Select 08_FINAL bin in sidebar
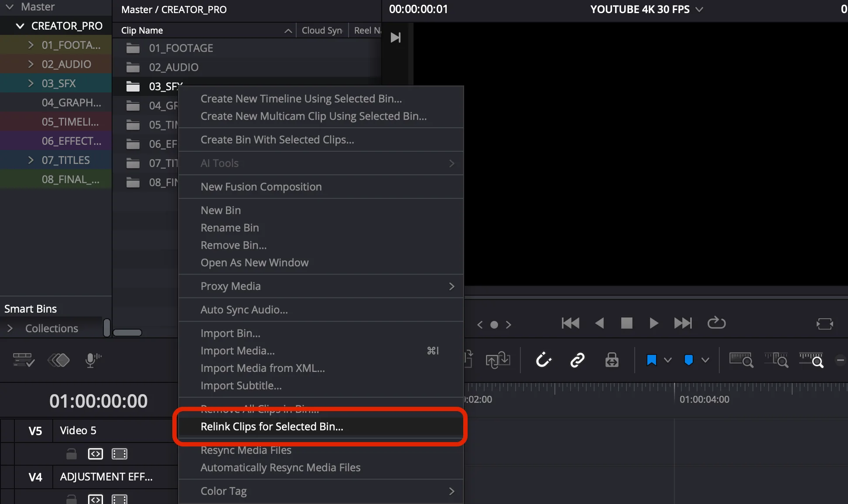 pyautogui.click(x=56, y=179)
